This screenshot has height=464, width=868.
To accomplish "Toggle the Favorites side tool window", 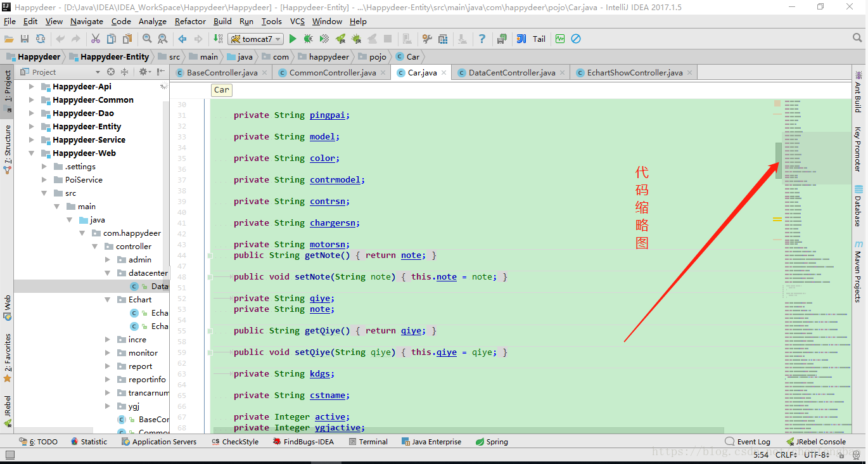I will tap(8, 358).
